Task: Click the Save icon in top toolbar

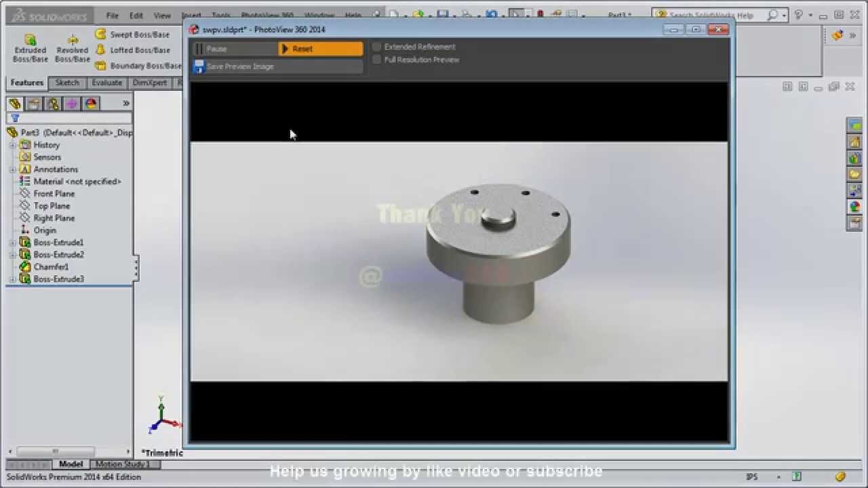Action: click(x=442, y=15)
